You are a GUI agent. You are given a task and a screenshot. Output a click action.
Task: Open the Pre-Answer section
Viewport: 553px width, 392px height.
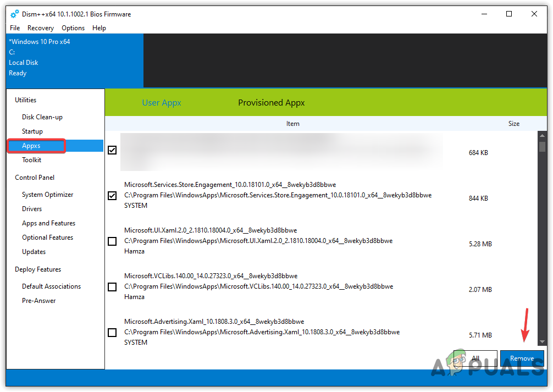tap(38, 300)
